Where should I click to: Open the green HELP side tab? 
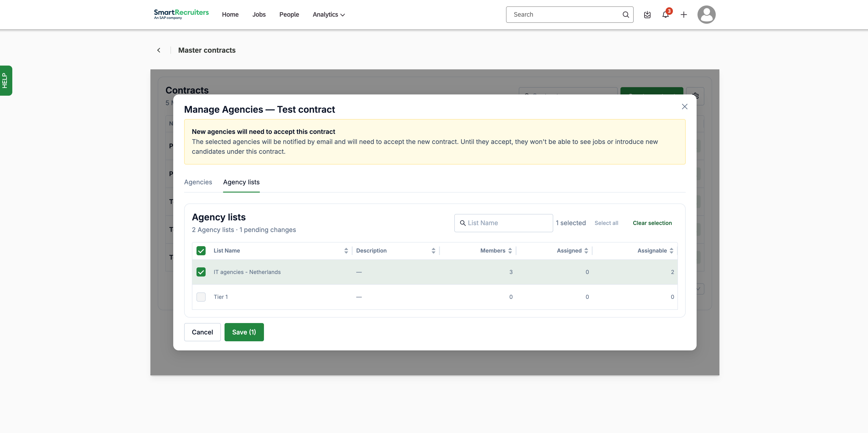(6, 81)
